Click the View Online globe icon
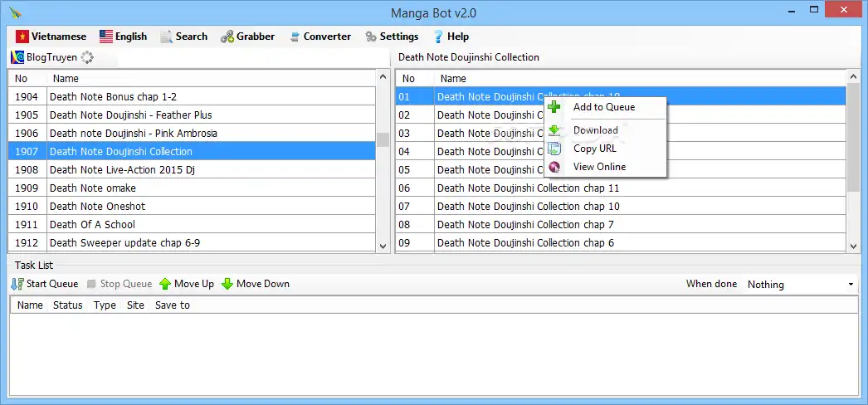 [554, 167]
